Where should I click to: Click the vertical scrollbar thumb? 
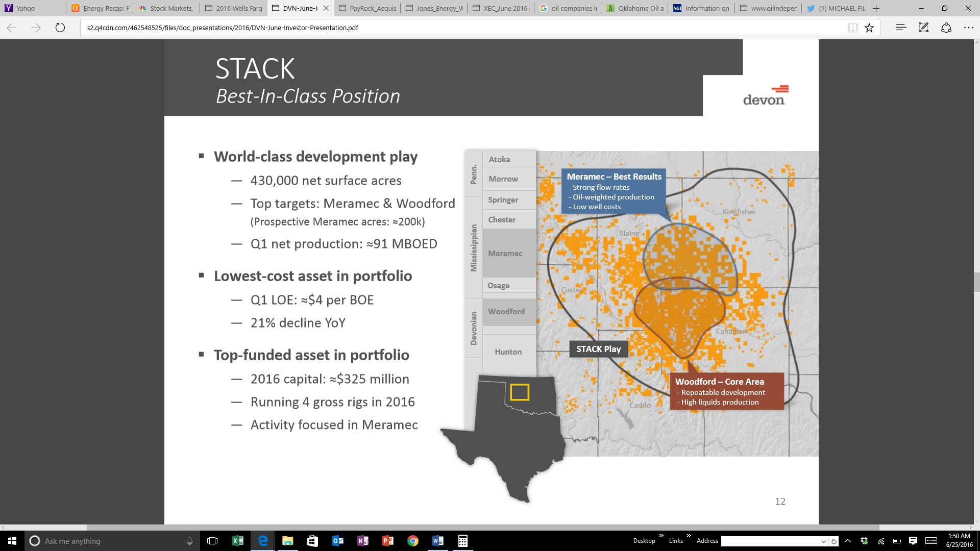976,282
